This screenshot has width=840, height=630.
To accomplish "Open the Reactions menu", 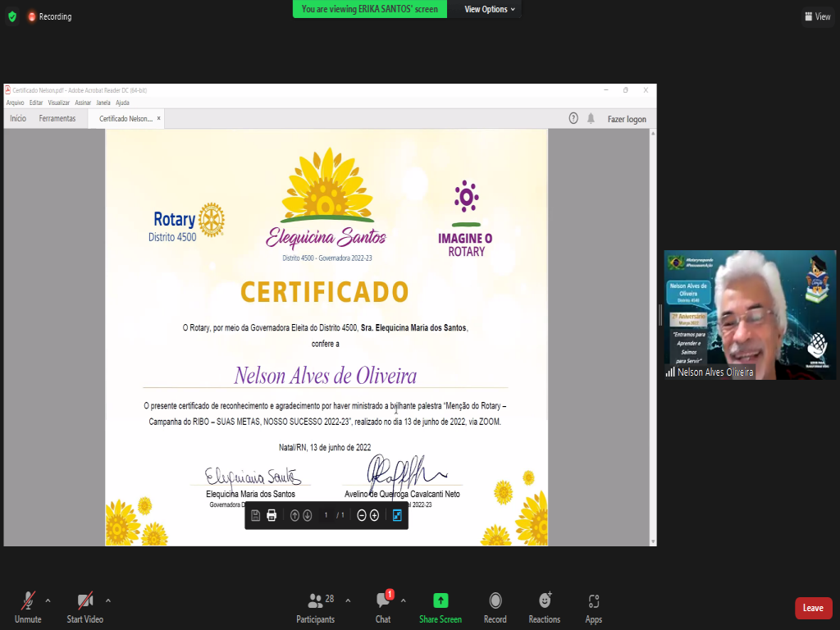I will (544, 607).
